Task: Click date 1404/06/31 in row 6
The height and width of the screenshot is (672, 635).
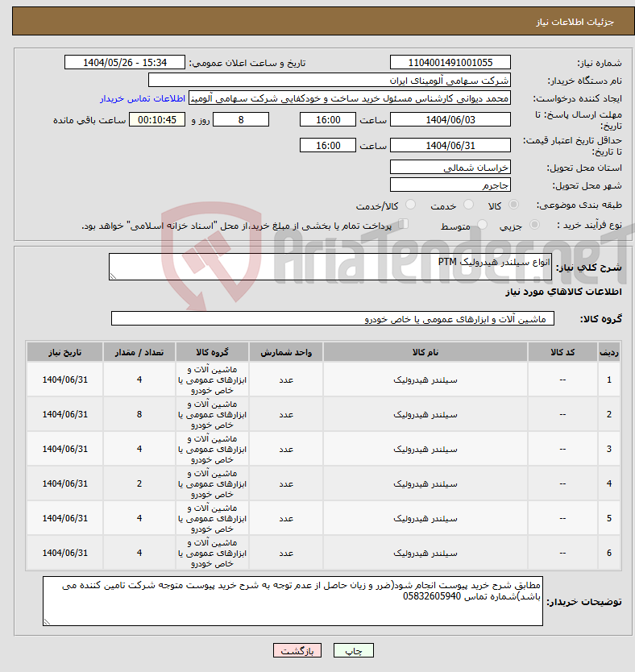Action: coord(64,554)
